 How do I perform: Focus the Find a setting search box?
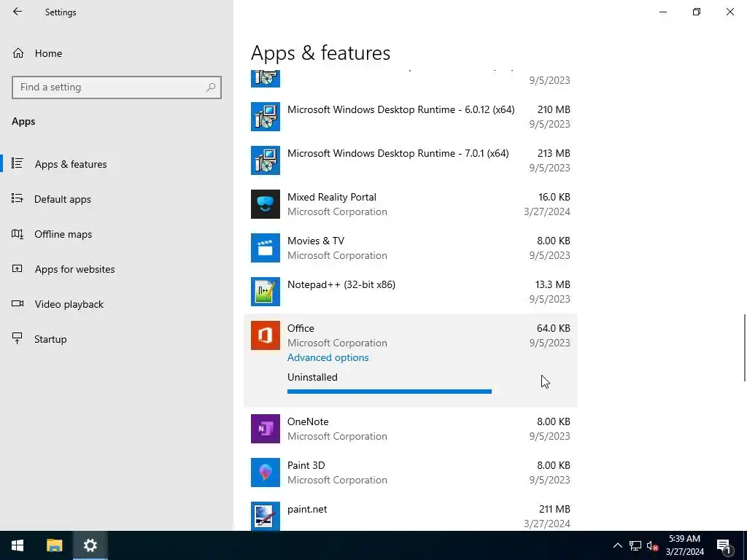(x=117, y=87)
